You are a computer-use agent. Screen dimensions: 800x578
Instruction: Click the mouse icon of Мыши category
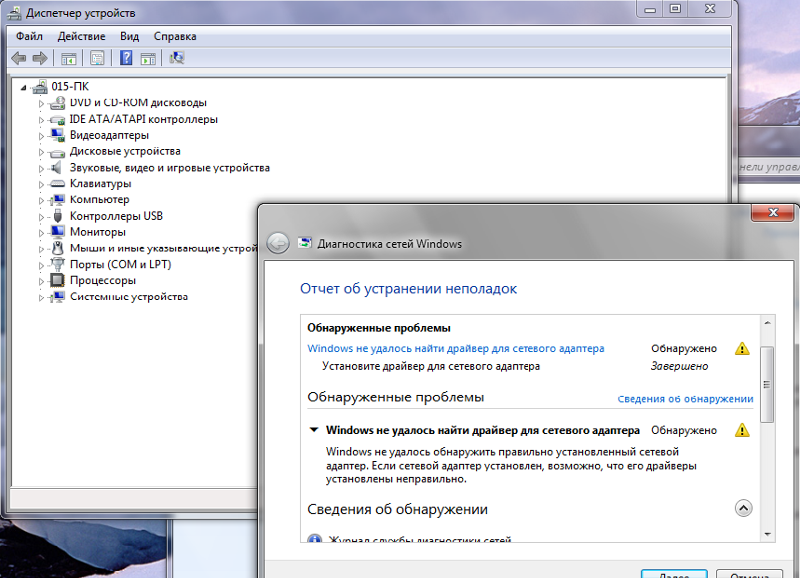pyautogui.click(x=58, y=248)
